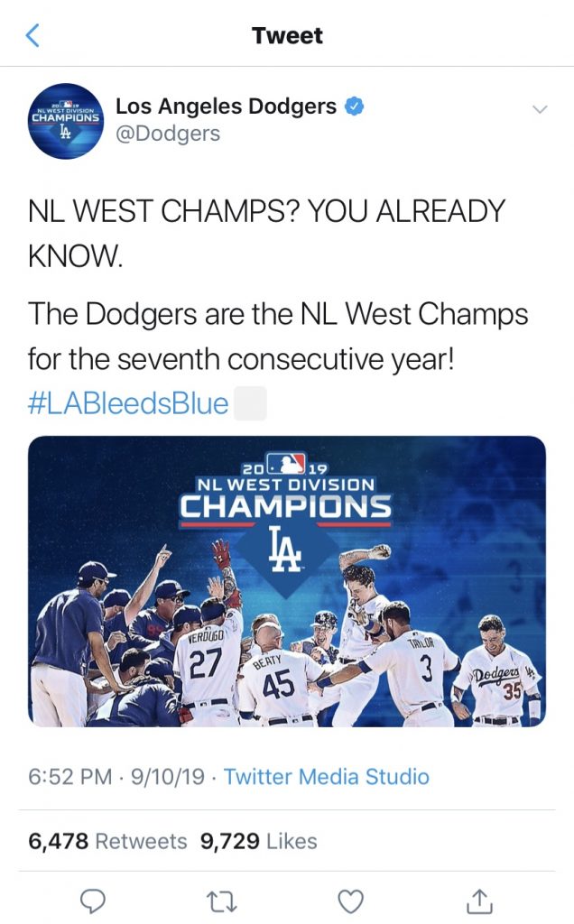Open the #LABleedsBlue hashtag
Viewport: 574px width, 924px height.
pyautogui.click(x=128, y=403)
